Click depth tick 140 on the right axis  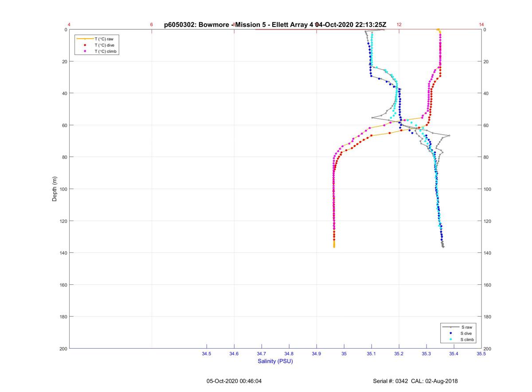[488, 253]
